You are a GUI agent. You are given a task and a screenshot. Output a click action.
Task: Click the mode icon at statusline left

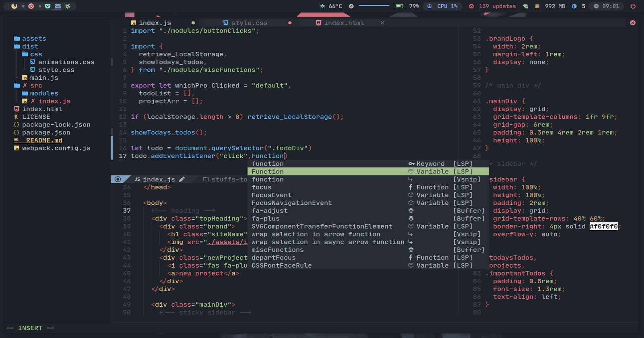[118, 179]
